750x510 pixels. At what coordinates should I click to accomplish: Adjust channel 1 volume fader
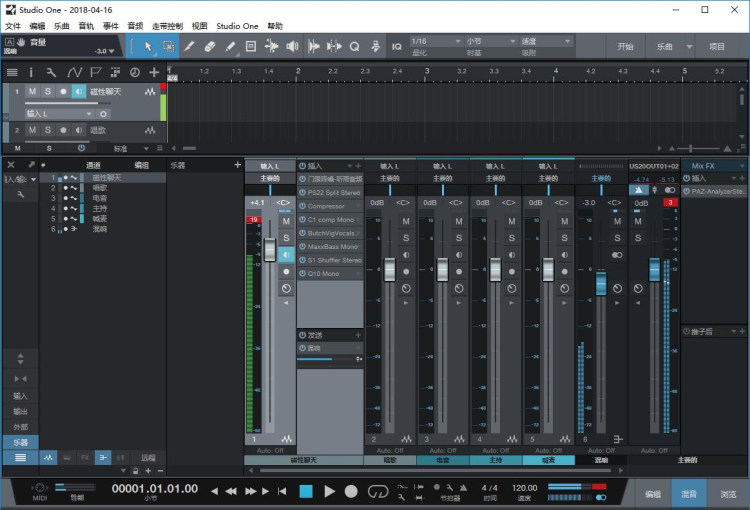tap(270, 249)
